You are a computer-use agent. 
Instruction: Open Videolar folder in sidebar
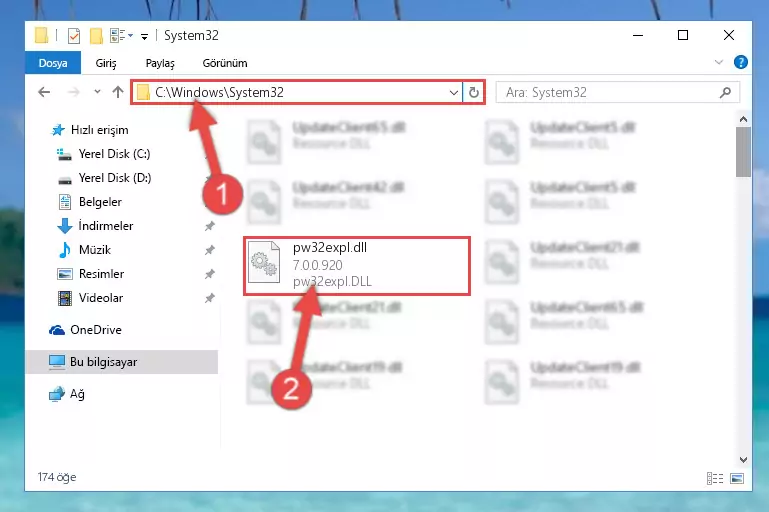[100, 298]
